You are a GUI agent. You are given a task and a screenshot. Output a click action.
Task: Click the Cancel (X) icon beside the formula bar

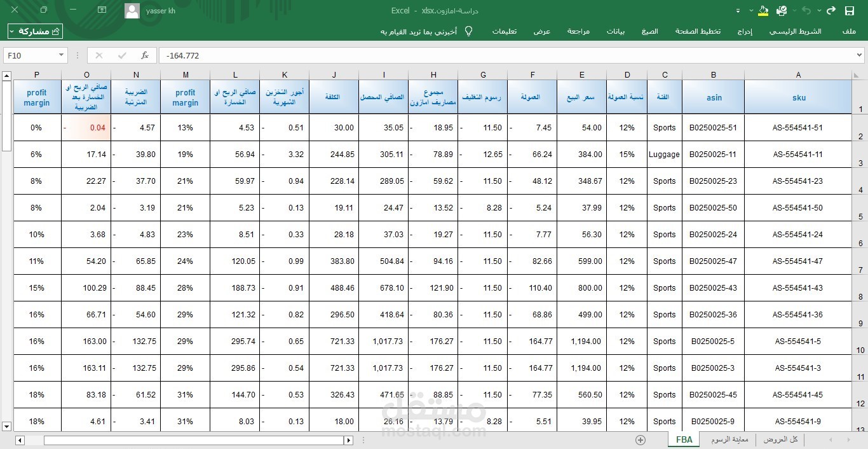[x=98, y=55]
